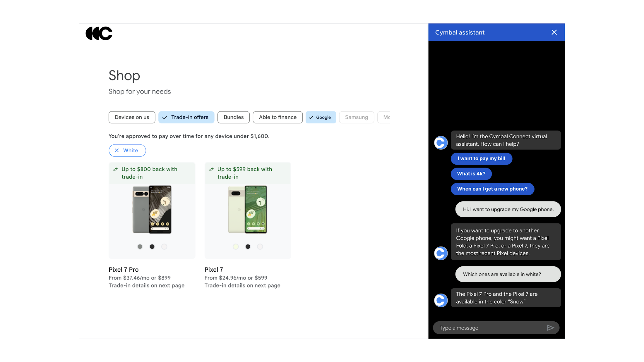Image resolution: width=644 pixels, height=362 pixels.
Task: Deselect the Trade-in offers filter
Action: pos(186,117)
